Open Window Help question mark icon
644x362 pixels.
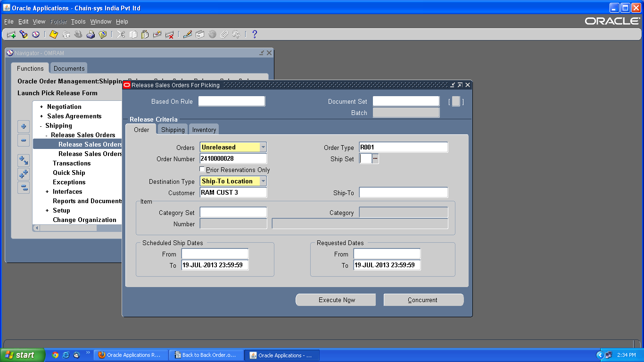pyautogui.click(x=255, y=34)
